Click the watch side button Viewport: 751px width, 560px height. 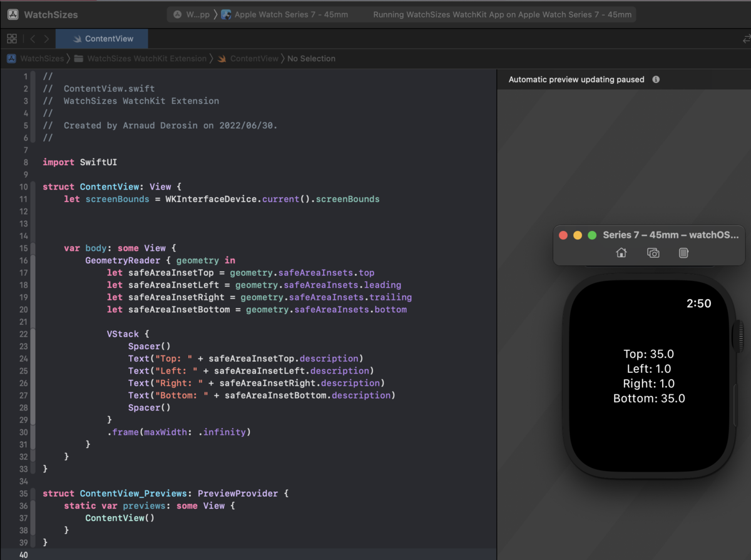[736, 407]
